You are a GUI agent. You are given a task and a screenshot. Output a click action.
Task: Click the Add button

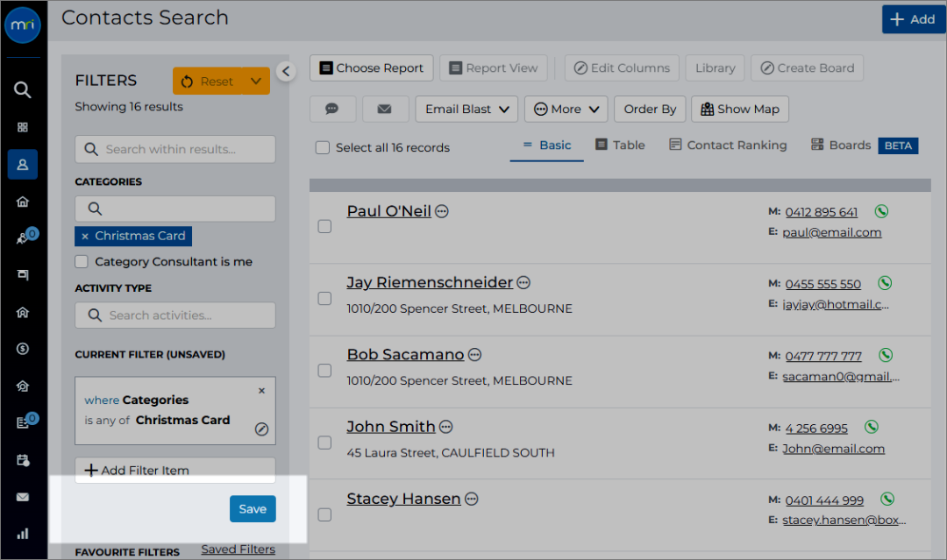913,19
